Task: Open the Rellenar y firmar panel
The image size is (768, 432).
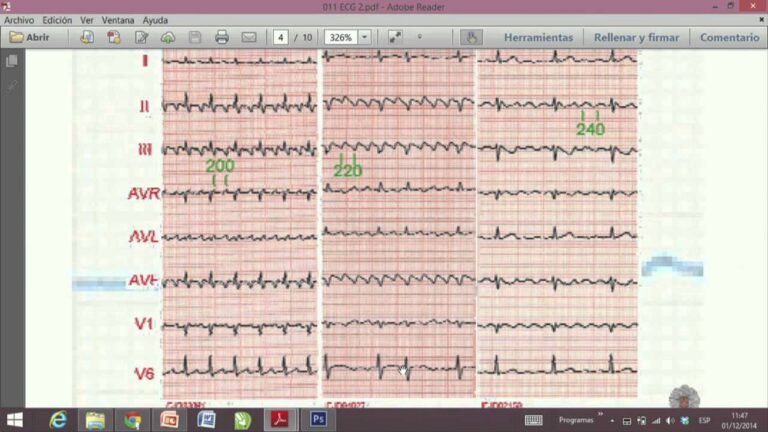Action: coord(636,37)
